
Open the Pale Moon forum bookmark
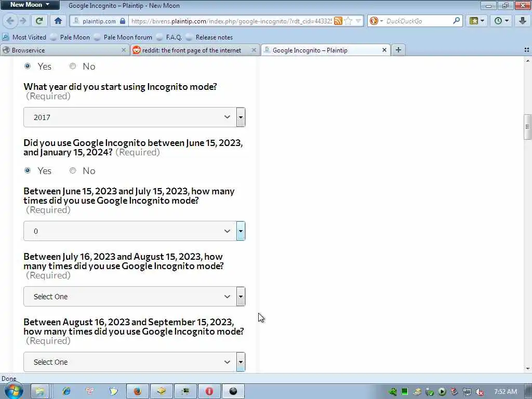click(123, 37)
